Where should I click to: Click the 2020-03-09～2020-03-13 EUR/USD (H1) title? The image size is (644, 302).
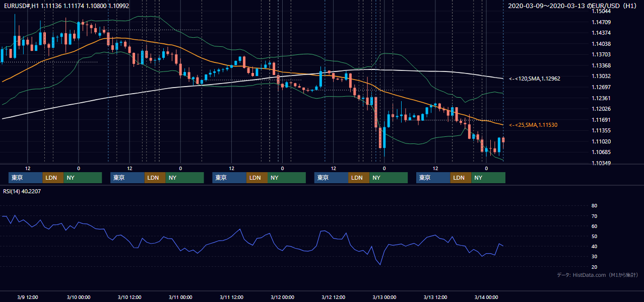click(573, 6)
